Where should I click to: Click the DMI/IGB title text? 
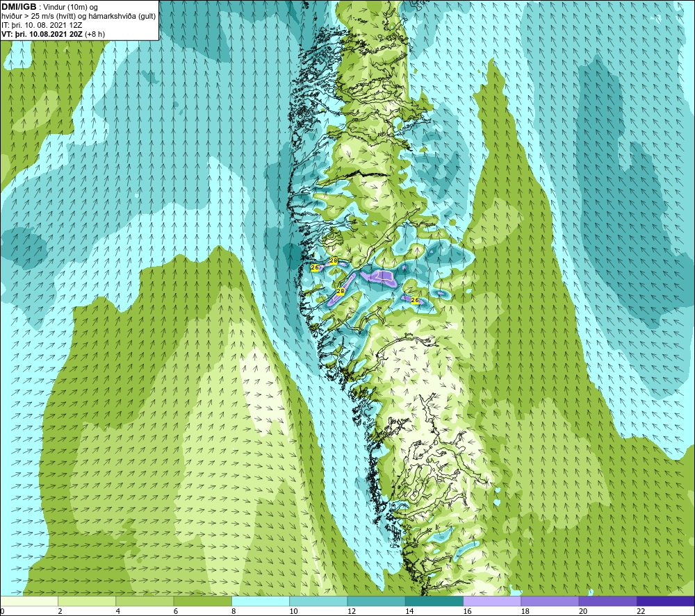click(19, 7)
